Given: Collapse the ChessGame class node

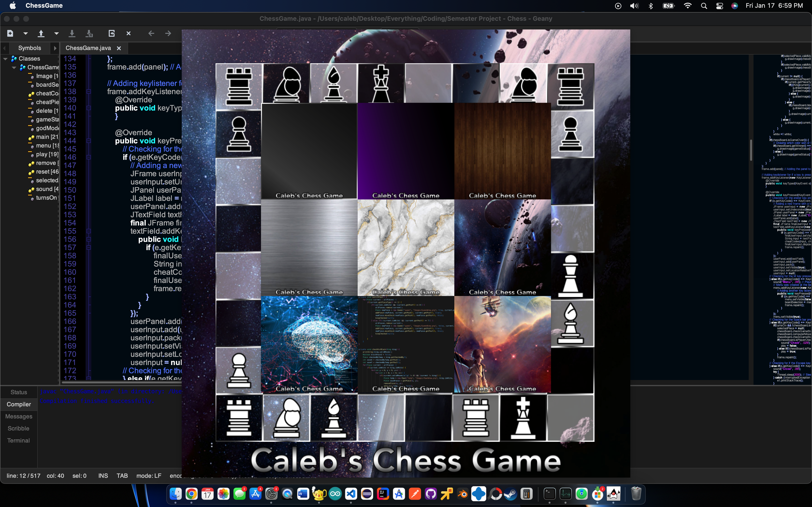Looking at the screenshot, I should coord(14,67).
